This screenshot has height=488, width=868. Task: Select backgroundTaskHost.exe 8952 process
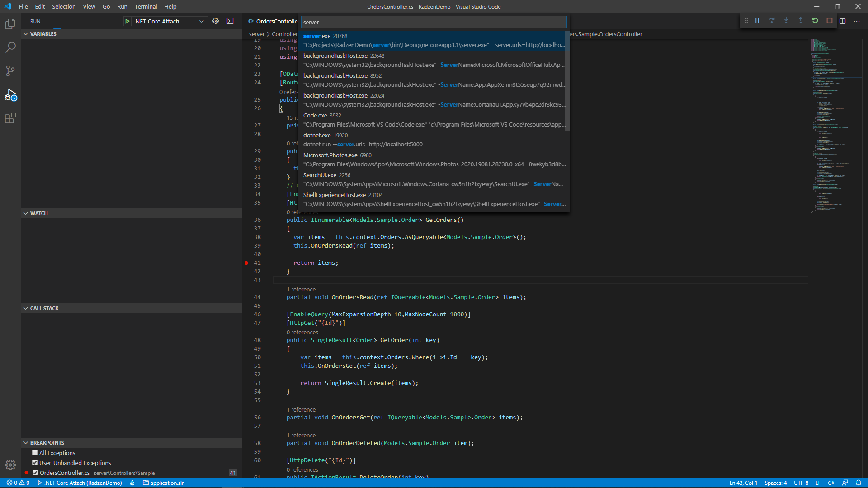click(432, 80)
